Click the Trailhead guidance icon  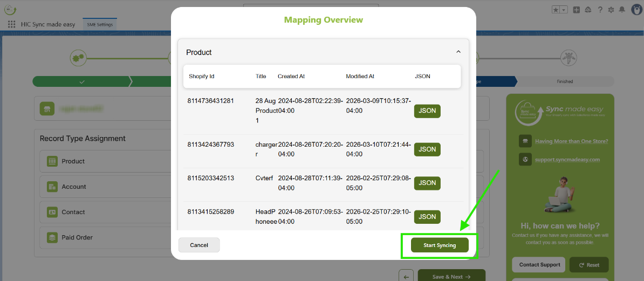[588, 10]
